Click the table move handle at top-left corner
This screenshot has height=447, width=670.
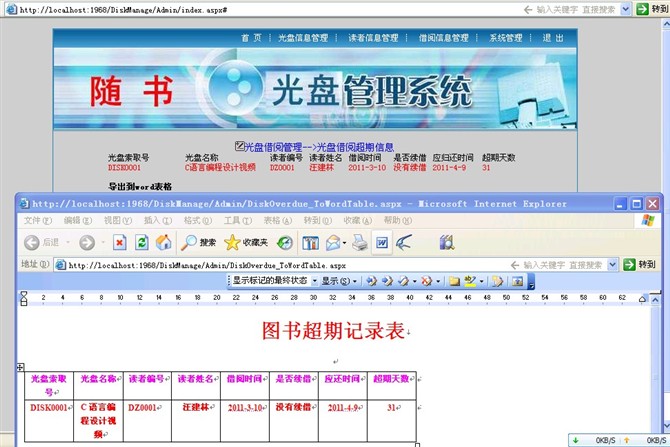(21, 368)
